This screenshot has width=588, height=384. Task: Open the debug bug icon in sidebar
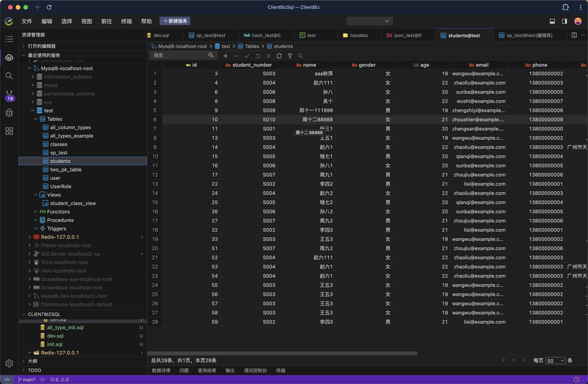pyautogui.click(x=9, y=113)
